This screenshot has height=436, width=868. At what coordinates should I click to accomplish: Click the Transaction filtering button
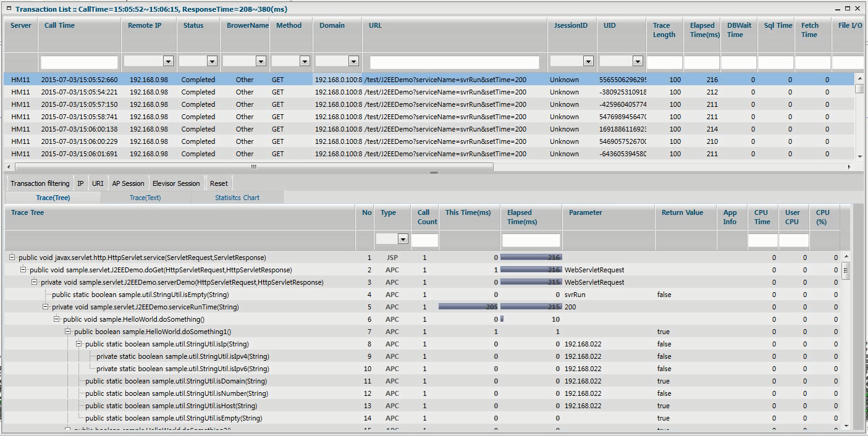[x=40, y=183]
